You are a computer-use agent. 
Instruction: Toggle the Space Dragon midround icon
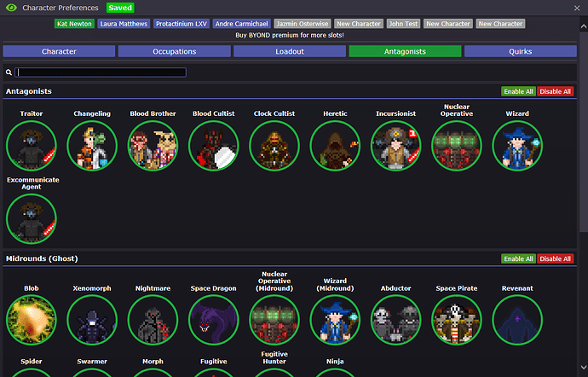click(214, 320)
